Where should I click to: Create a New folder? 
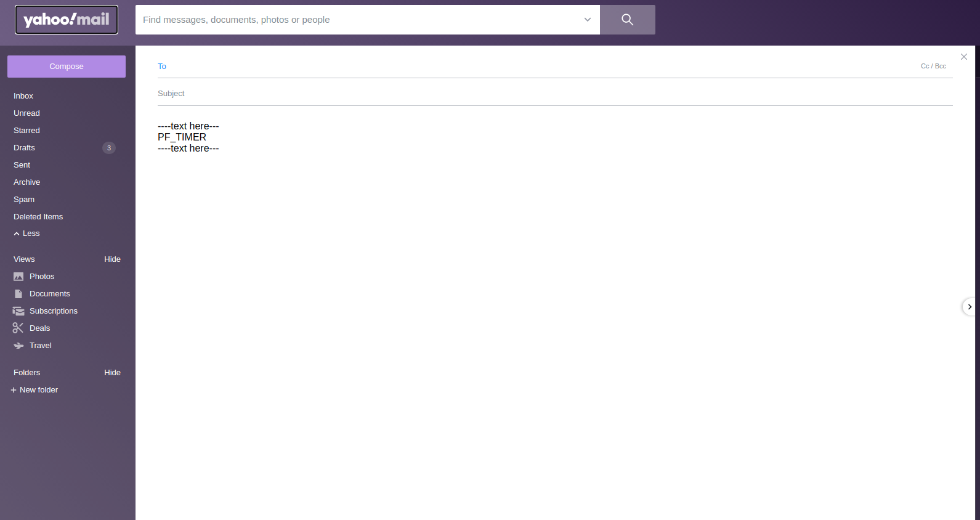pos(34,390)
